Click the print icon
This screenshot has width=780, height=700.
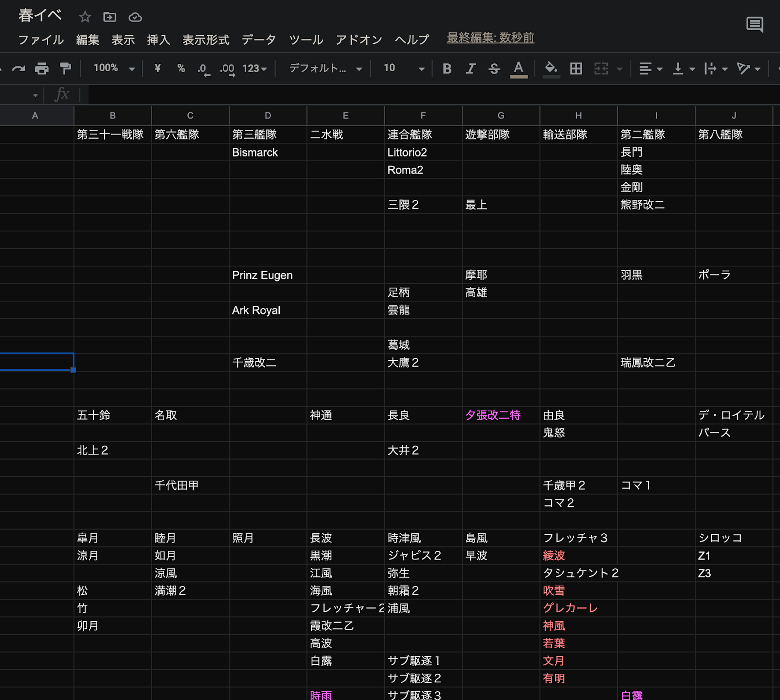42,68
